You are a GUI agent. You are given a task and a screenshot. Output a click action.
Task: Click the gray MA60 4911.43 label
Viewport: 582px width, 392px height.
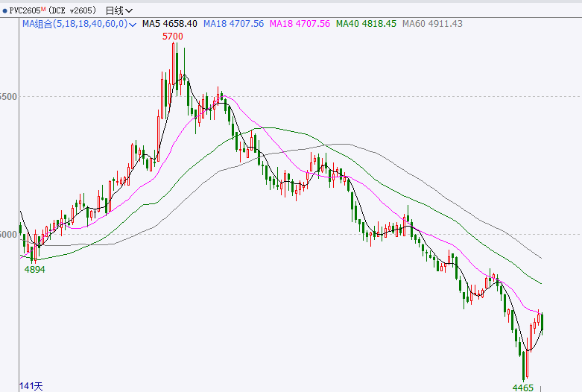(x=432, y=24)
